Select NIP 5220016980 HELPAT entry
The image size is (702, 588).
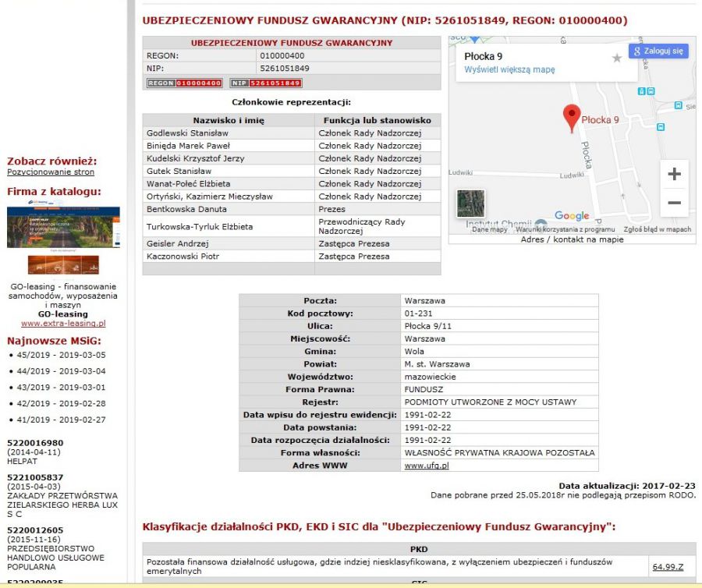coord(35,452)
